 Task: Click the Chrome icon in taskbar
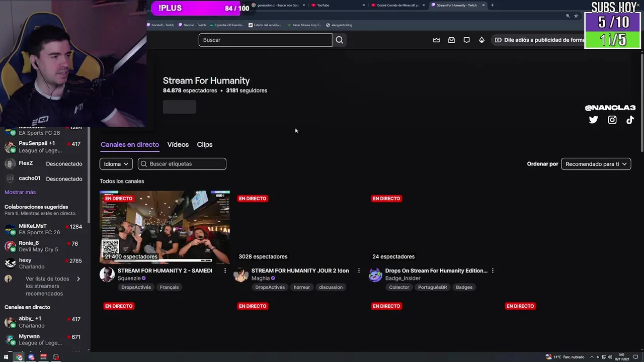point(19,357)
